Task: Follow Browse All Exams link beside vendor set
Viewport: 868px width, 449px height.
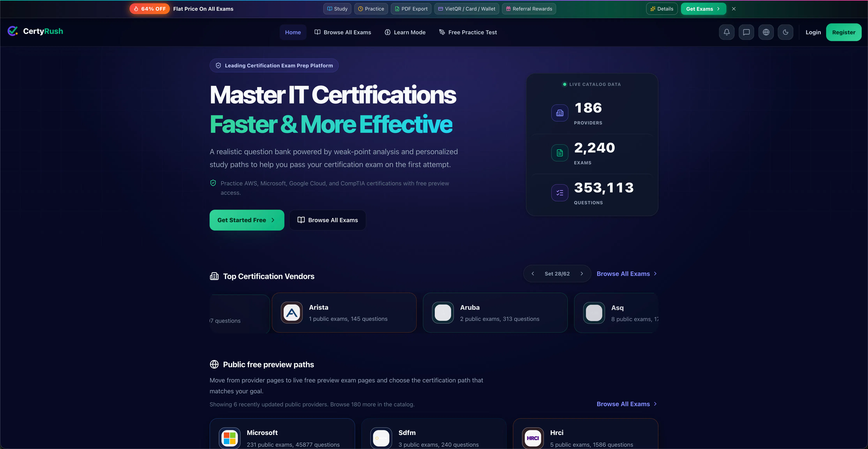Action: 627,274
